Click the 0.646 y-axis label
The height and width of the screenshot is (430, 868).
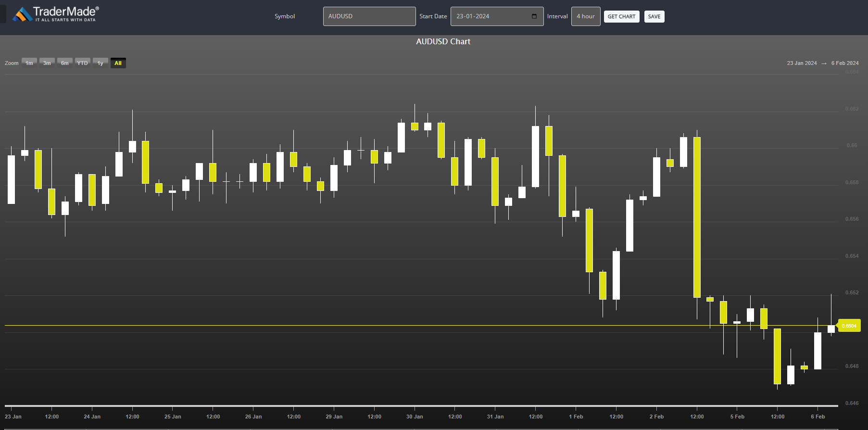[x=852, y=403]
